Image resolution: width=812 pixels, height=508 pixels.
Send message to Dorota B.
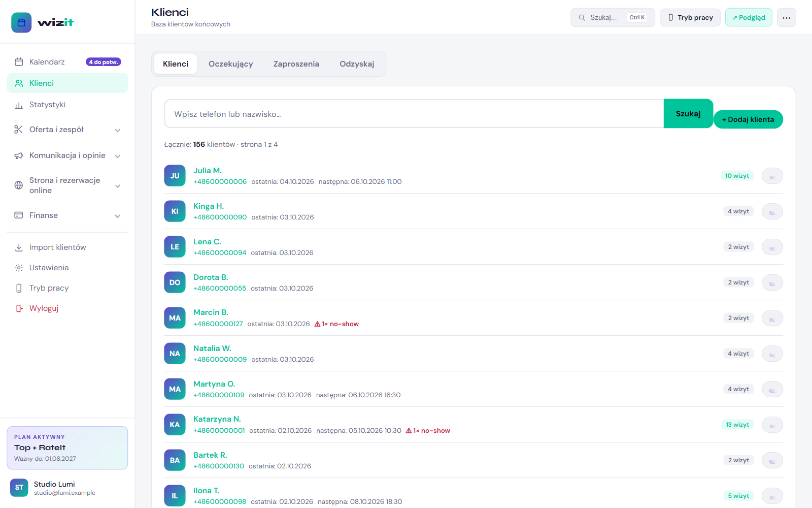(772, 282)
